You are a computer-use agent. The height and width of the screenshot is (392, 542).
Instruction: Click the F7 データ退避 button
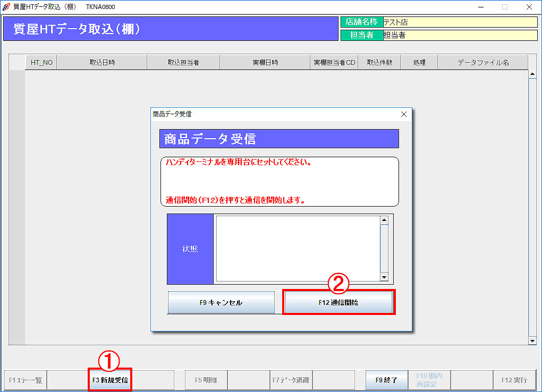(x=291, y=380)
